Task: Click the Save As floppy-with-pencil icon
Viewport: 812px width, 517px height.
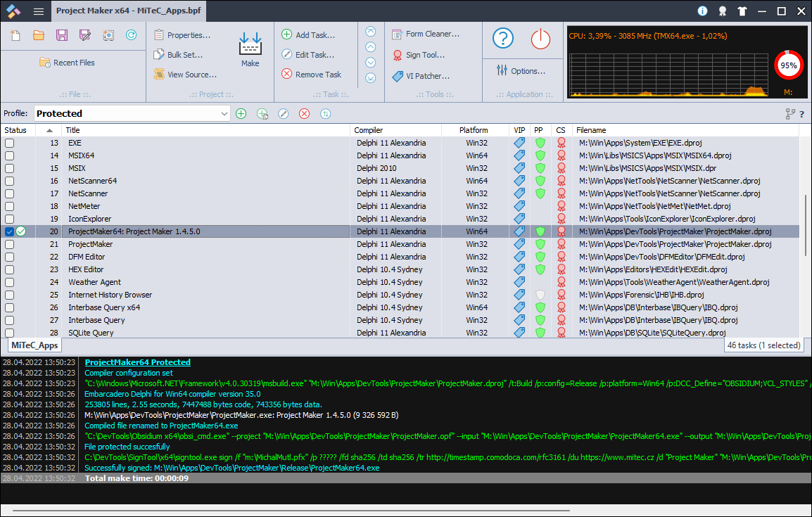Action: tap(85, 35)
